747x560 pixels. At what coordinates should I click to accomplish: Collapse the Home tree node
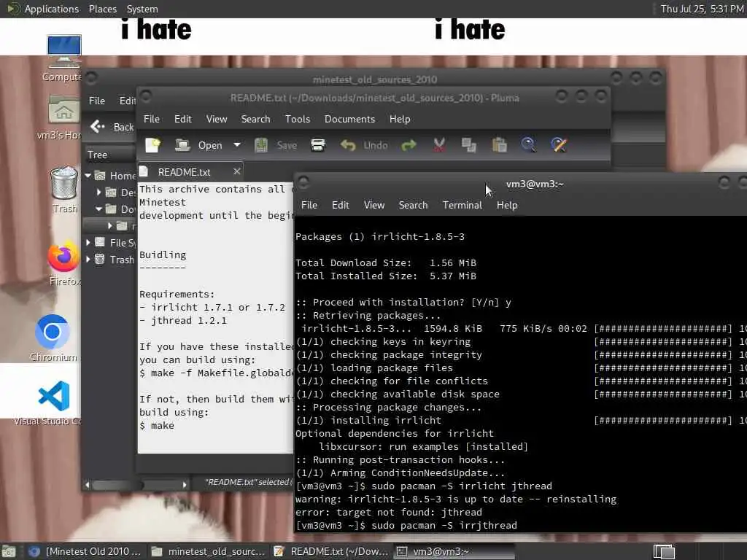(x=88, y=176)
